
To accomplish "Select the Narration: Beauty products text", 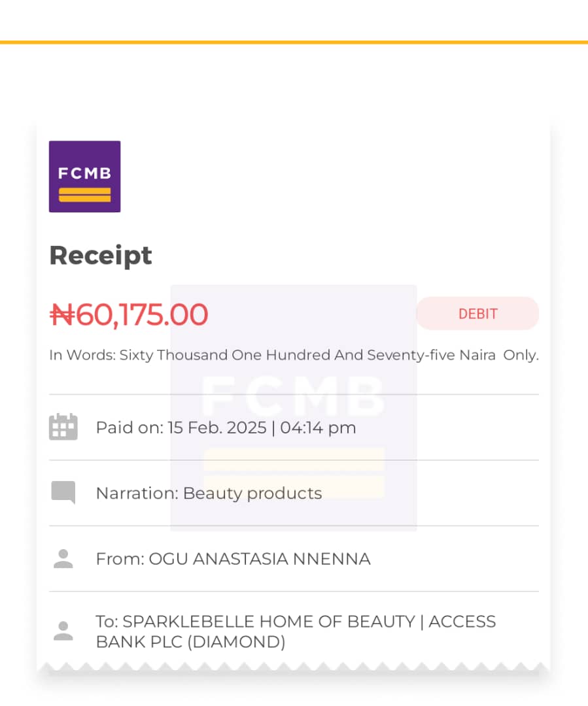I will (x=209, y=493).
